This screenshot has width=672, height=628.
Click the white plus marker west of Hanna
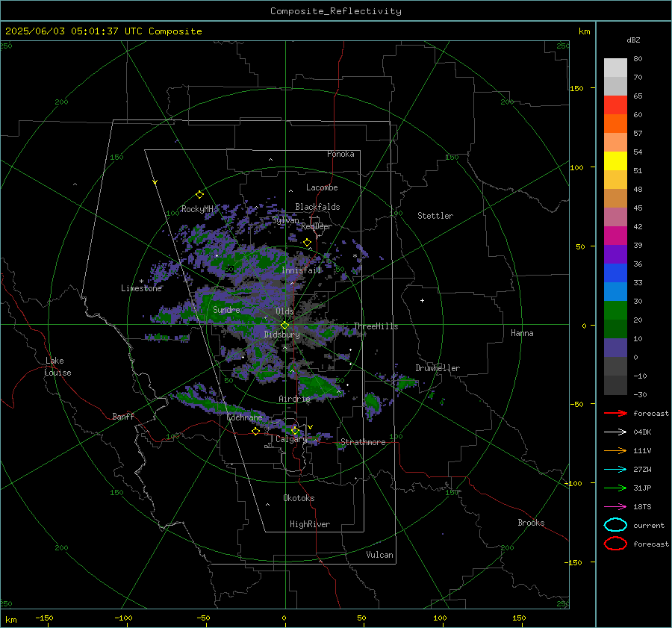click(422, 300)
